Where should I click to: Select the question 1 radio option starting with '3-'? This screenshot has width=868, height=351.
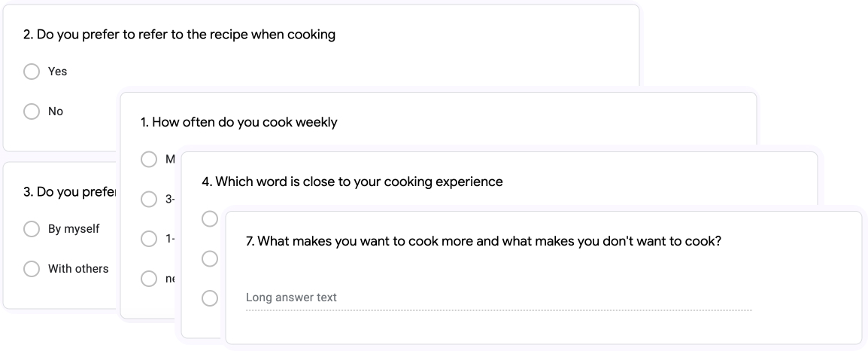149,199
